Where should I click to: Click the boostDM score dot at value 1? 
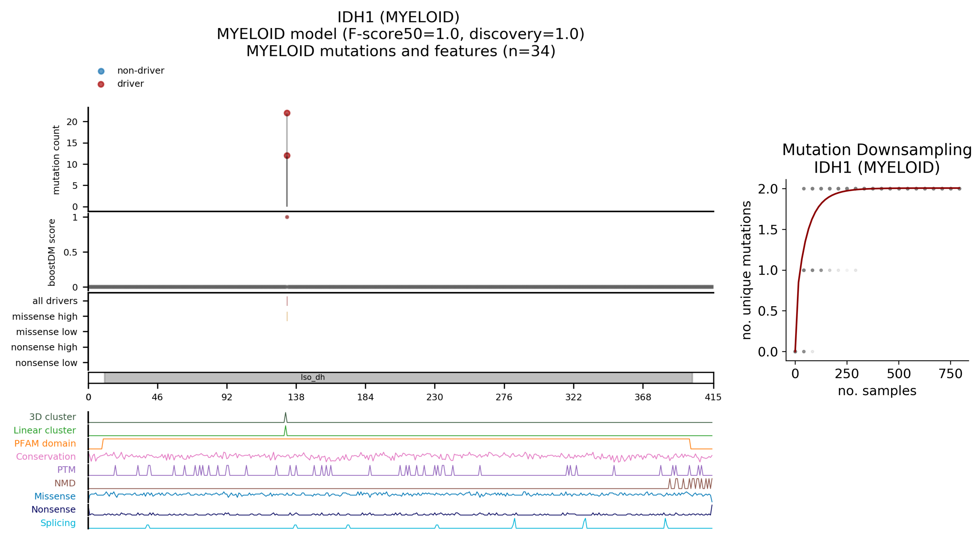[x=287, y=217]
